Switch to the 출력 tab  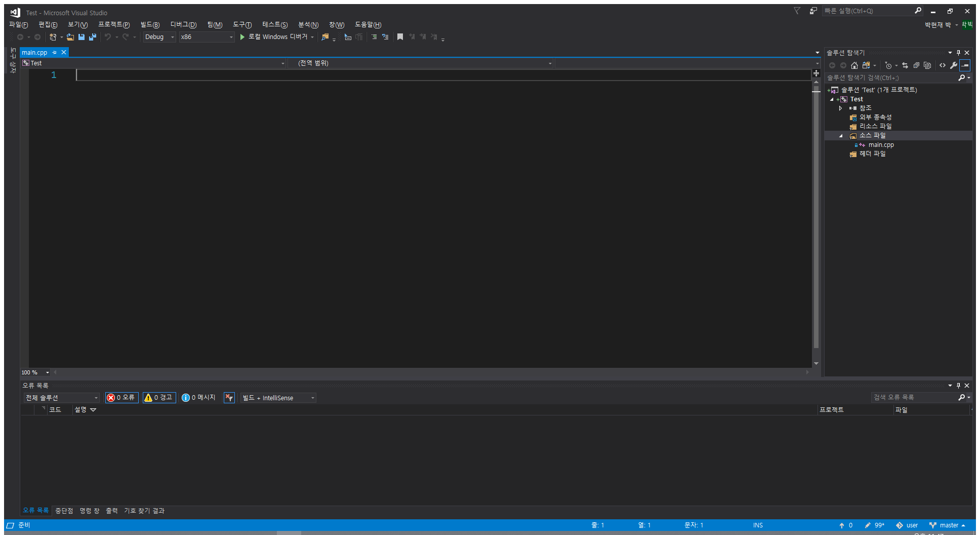coord(112,511)
